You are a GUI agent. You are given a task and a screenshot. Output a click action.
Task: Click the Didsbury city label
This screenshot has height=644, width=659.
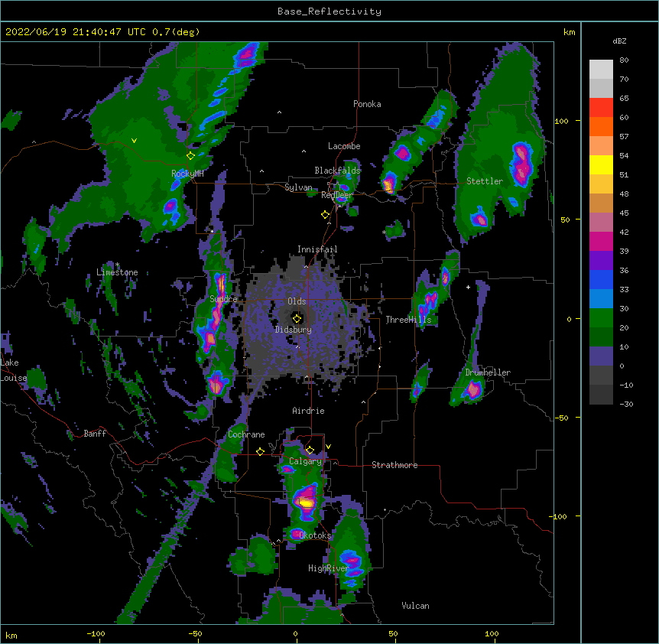coord(294,330)
